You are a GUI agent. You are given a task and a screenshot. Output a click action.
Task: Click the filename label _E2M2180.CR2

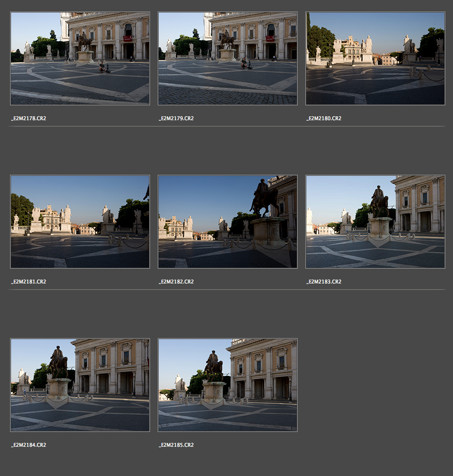click(x=324, y=118)
